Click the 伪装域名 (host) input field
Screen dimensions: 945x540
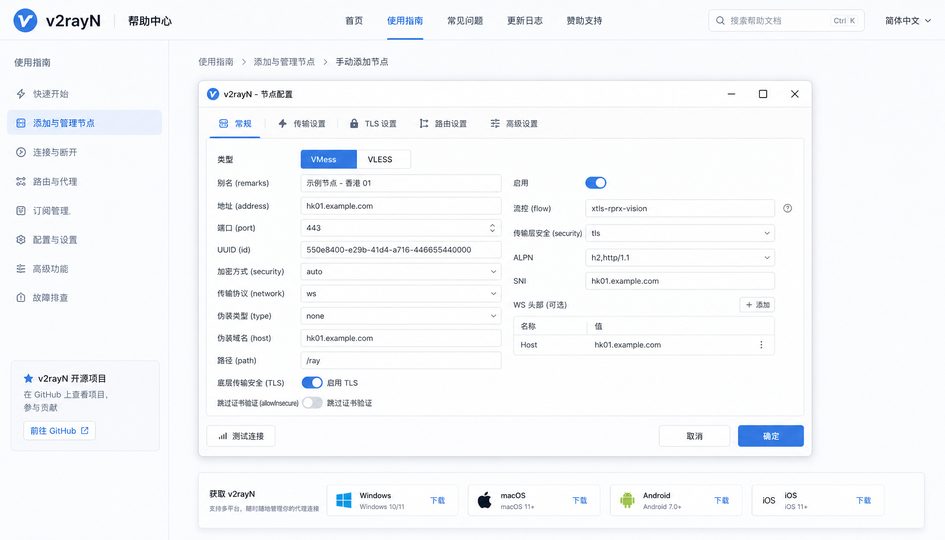click(401, 338)
